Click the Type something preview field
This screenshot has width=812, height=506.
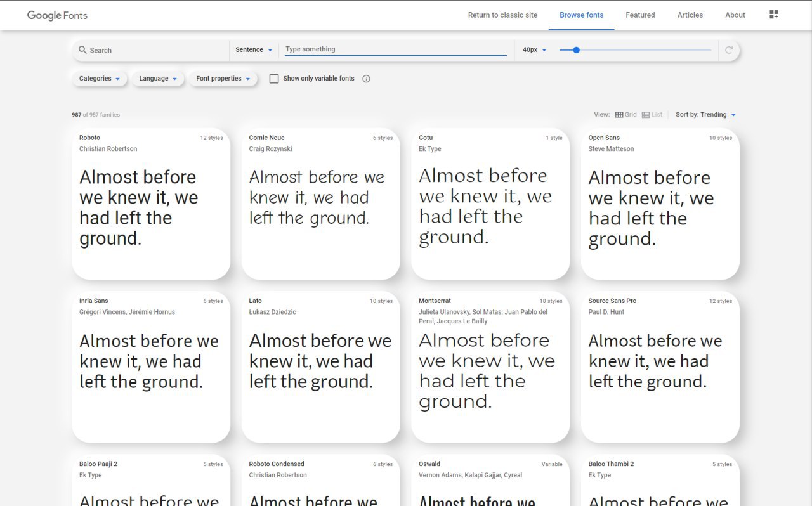pos(395,49)
